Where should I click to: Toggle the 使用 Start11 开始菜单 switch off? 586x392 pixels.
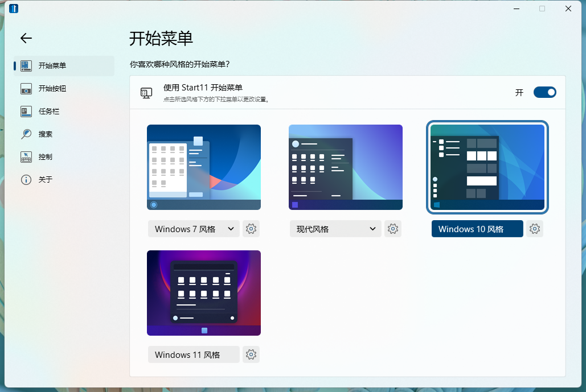point(544,92)
